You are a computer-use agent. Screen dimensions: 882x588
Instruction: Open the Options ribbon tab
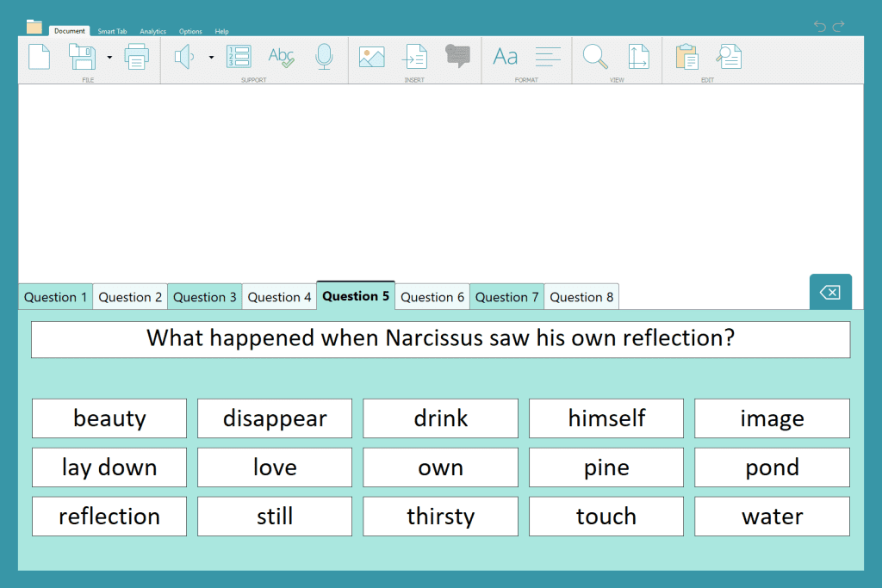coord(190,32)
